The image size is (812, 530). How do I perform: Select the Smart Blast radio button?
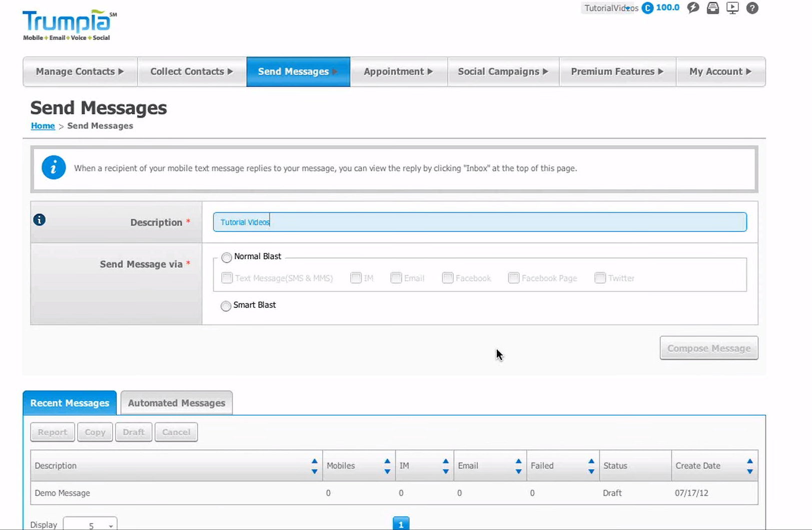pos(225,306)
